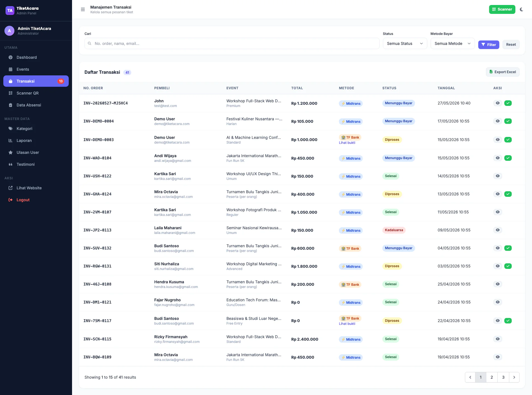This screenshot has height=395, width=532.
Task: Click Reset filter button
Action: click(x=511, y=45)
